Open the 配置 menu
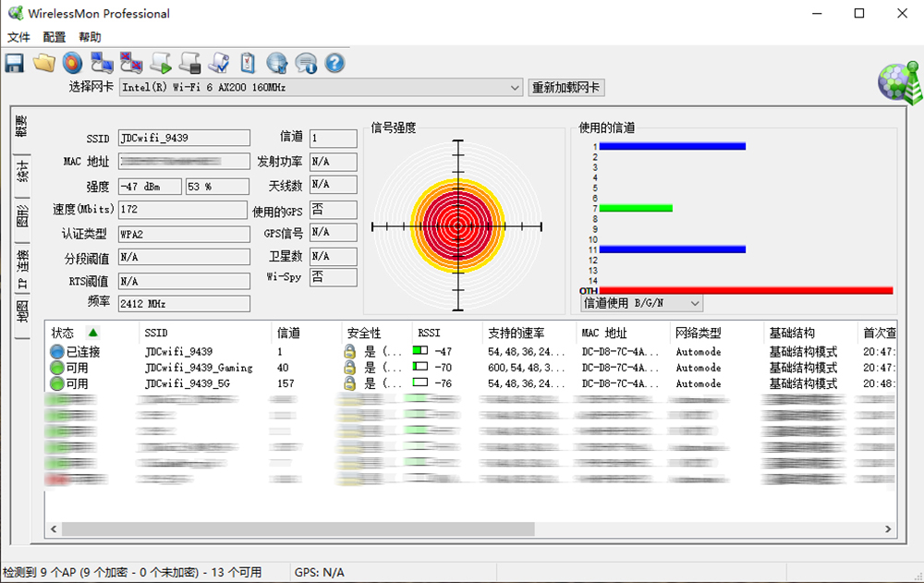The height and width of the screenshot is (583, 924). [54, 37]
